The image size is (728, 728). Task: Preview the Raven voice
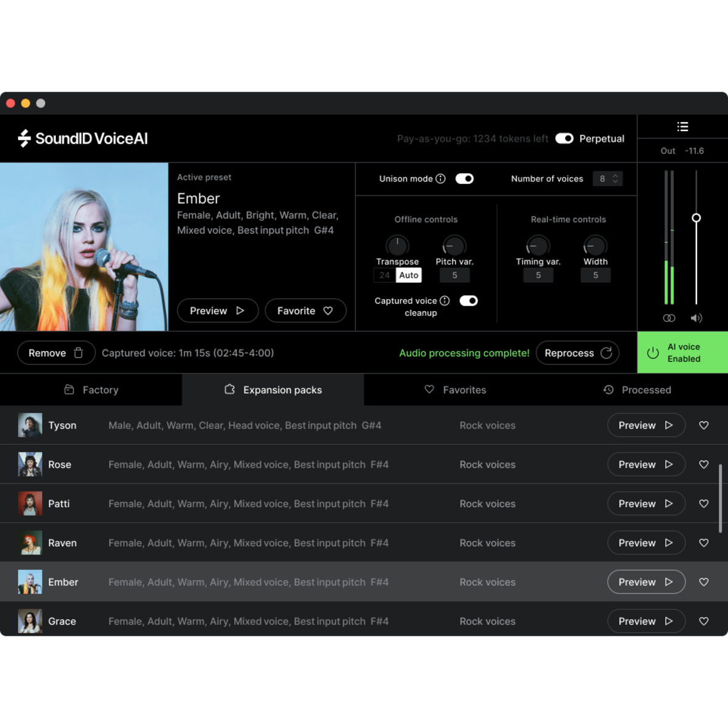(x=646, y=543)
